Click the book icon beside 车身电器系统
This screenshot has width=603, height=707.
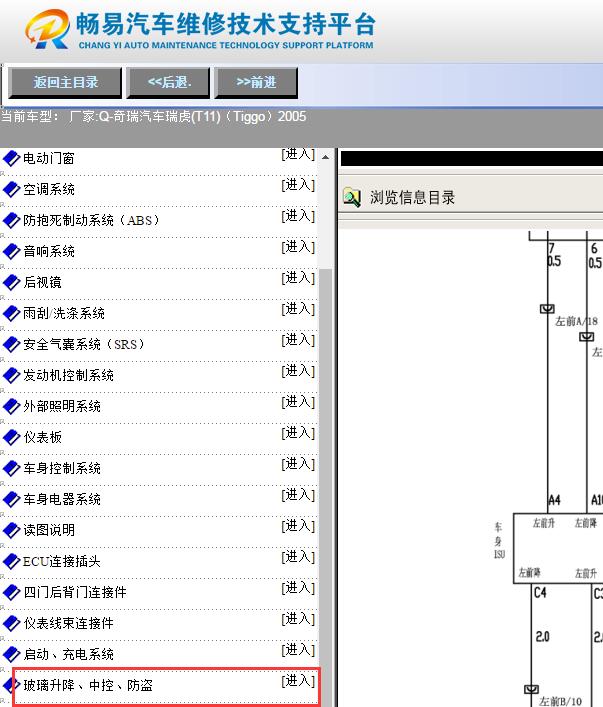tap(11, 499)
